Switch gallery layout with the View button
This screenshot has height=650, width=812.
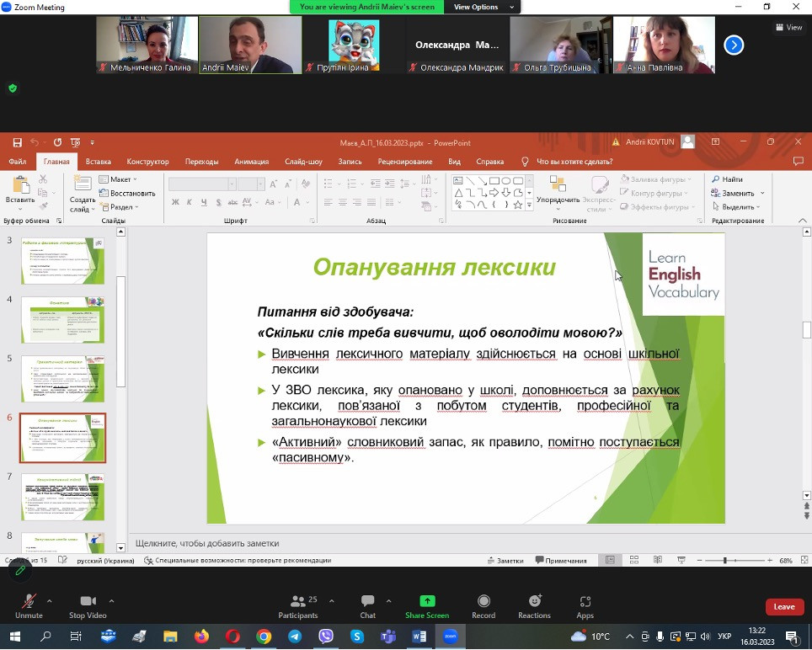788,27
